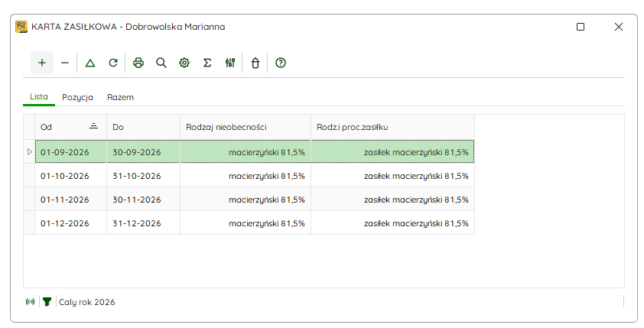Select the cell 30-09-2026
Image resolution: width=644 pixels, height=328 pixels.
143,152
